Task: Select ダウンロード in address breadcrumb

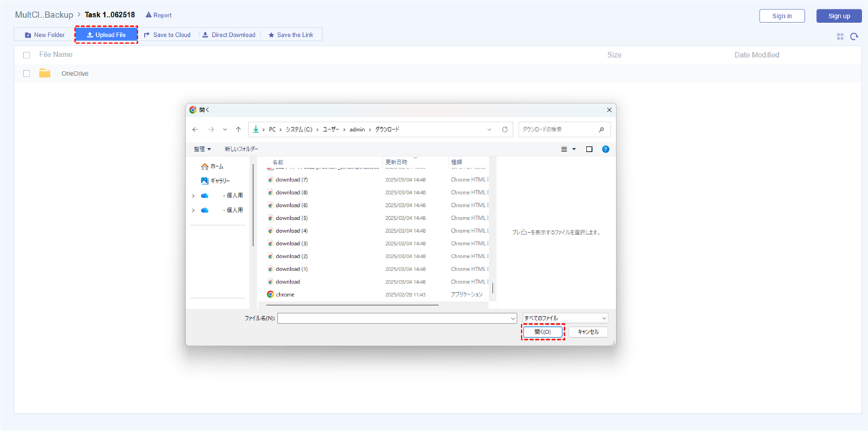Action: click(x=386, y=129)
